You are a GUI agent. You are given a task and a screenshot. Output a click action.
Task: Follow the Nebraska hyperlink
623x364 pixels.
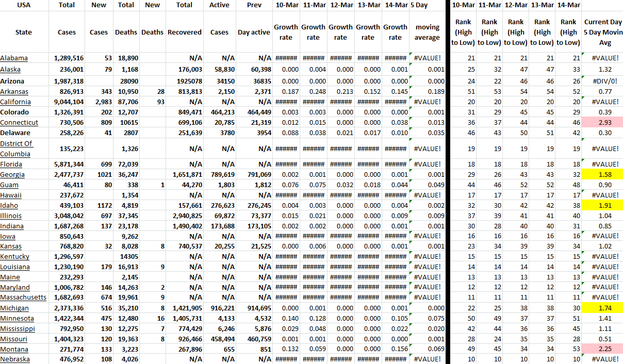tap(15, 359)
